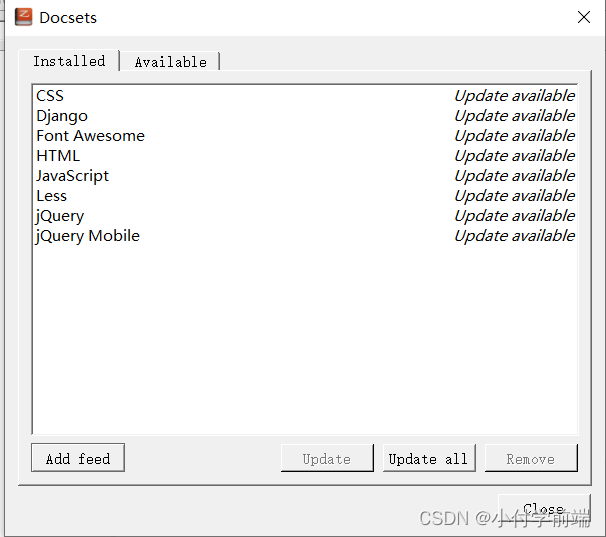Click Update available next to HTML

point(514,156)
